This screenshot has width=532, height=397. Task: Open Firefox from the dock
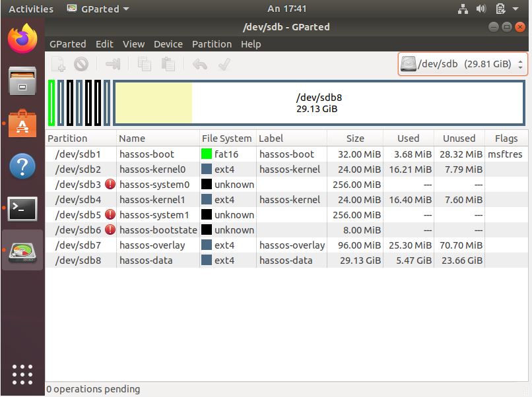(x=22, y=39)
